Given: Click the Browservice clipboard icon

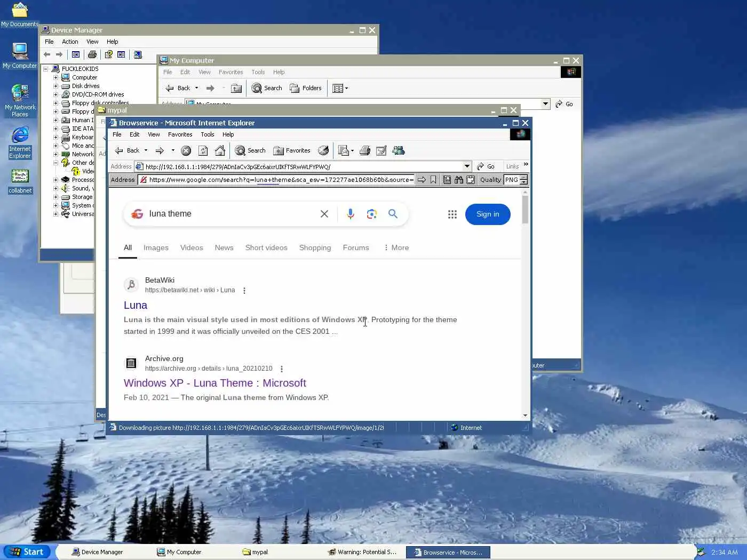Looking at the screenshot, I should [471, 180].
